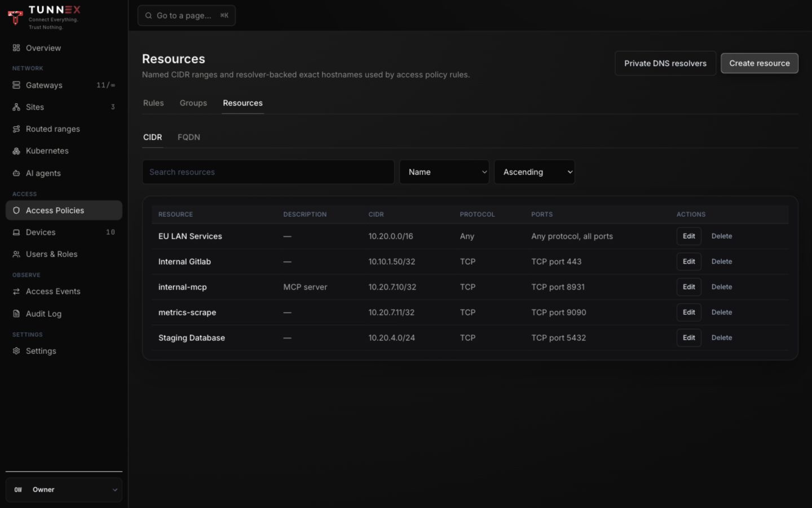Switch to the Groups tab
The height and width of the screenshot is (508, 812).
click(x=193, y=103)
